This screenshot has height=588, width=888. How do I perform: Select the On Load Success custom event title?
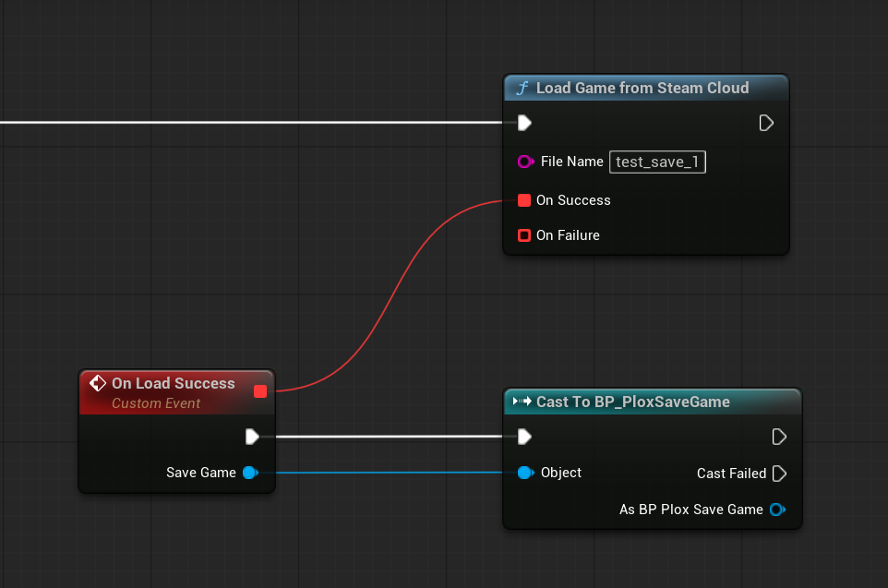click(x=174, y=383)
